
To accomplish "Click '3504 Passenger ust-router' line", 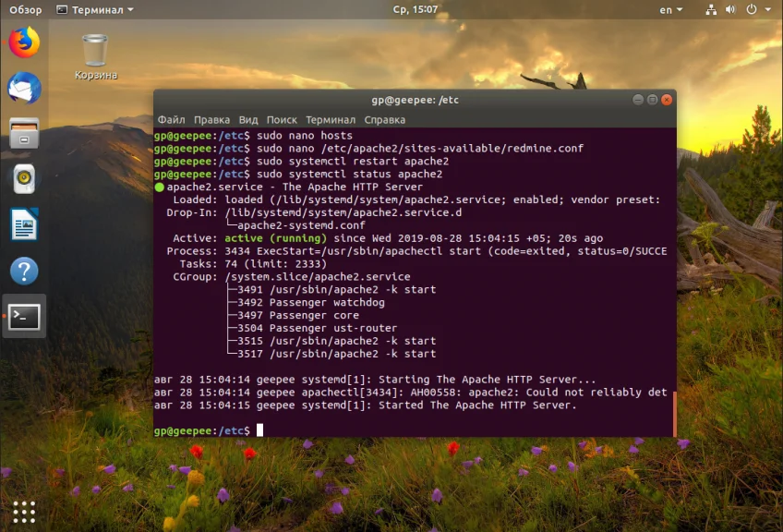I will [318, 328].
